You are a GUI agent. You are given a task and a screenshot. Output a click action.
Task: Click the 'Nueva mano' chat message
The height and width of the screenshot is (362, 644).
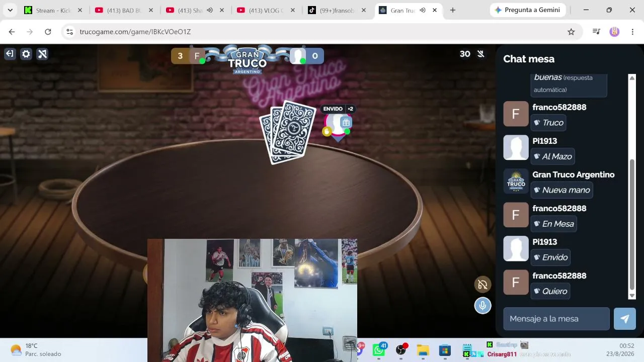coord(561,190)
